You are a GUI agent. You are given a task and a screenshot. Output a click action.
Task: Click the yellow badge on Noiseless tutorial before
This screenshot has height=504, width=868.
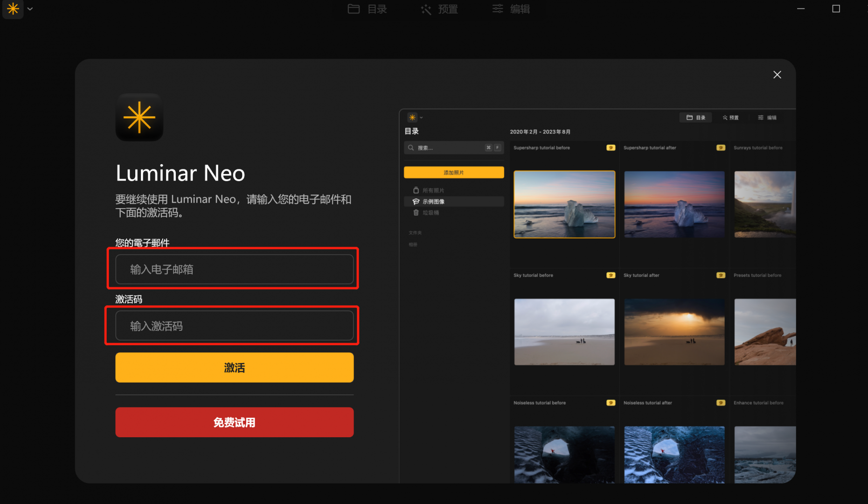(611, 403)
